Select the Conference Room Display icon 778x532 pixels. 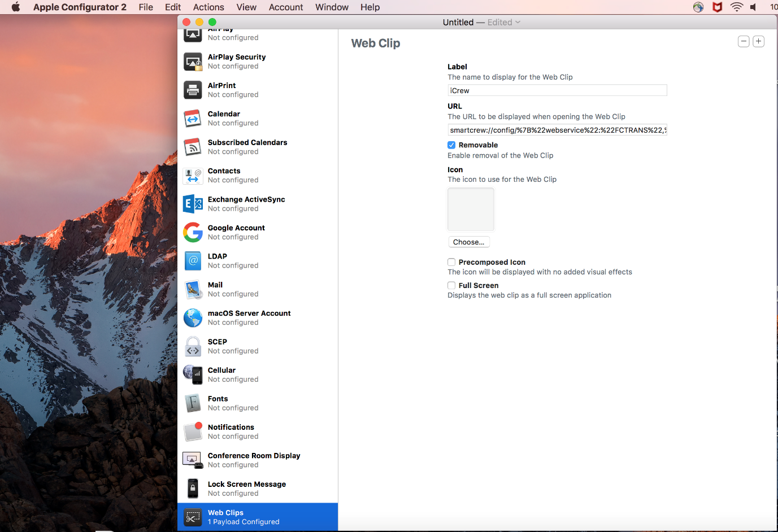(x=193, y=460)
